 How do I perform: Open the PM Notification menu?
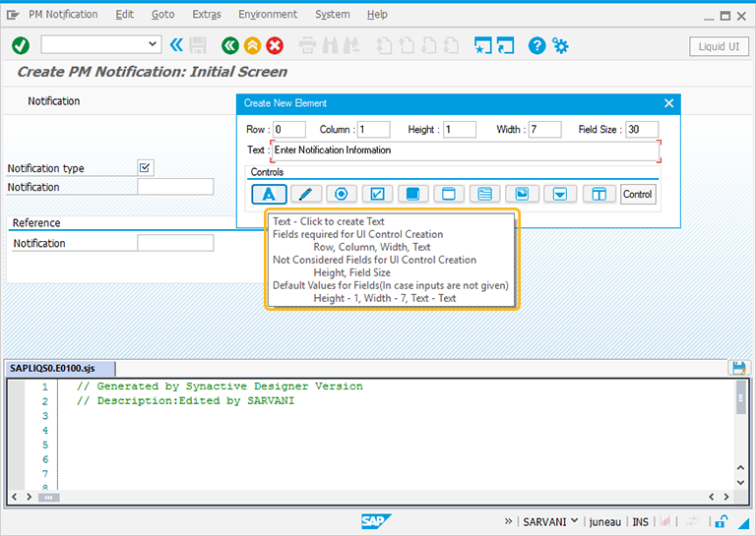pyautogui.click(x=63, y=15)
